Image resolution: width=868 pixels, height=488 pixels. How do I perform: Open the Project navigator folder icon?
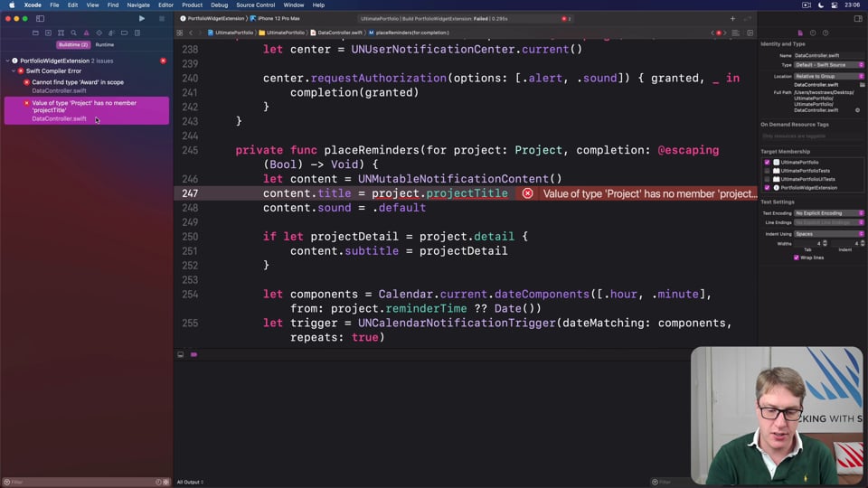[35, 33]
